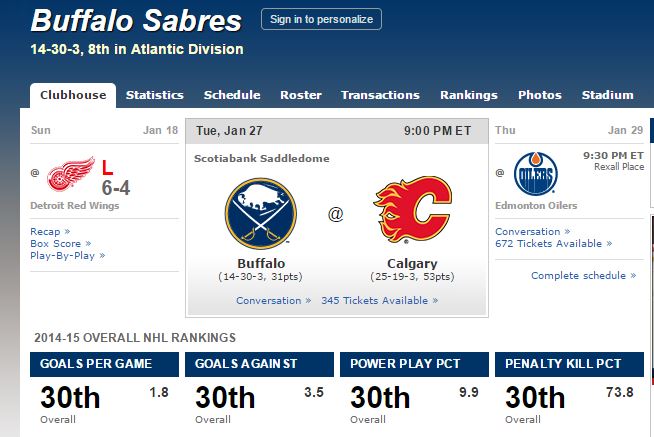
Task: Select the Stadium tab
Action: click(x=608, y=95)
